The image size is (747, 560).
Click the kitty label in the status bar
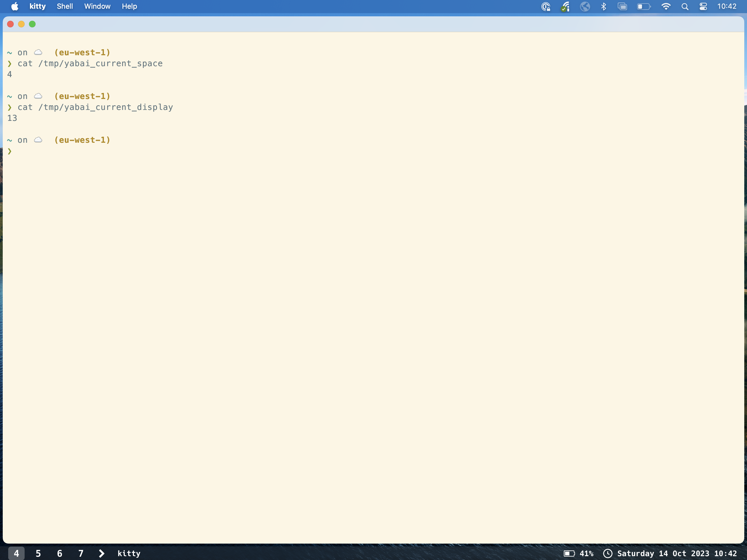pyautogui.click(x=129, y=553)
